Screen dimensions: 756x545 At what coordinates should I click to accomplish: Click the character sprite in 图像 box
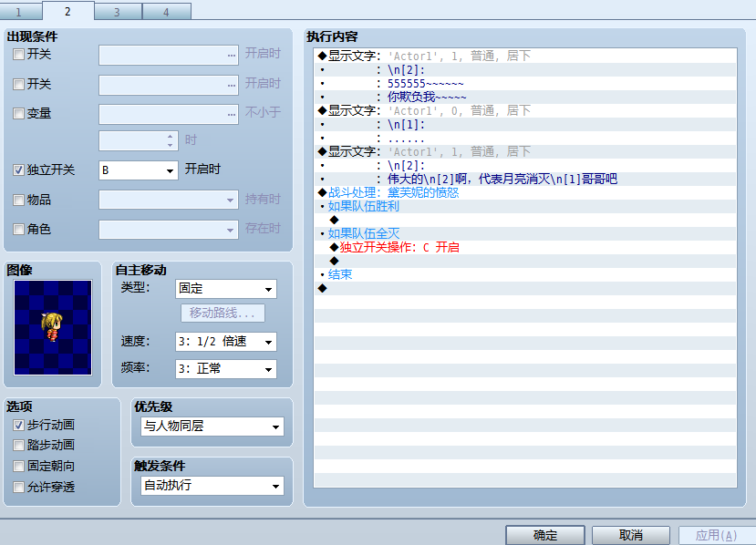tap(52, 328)
